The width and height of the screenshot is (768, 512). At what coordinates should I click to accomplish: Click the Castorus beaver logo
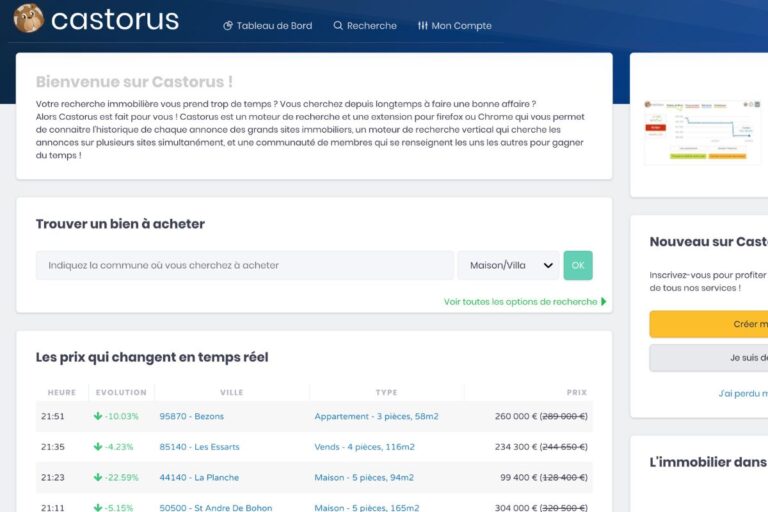pos(28,18)
